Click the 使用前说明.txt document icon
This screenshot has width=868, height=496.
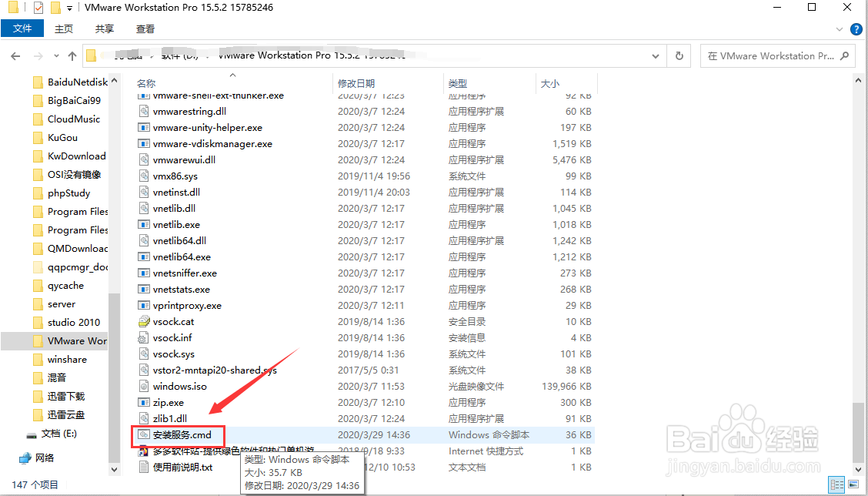coord(144,468)
